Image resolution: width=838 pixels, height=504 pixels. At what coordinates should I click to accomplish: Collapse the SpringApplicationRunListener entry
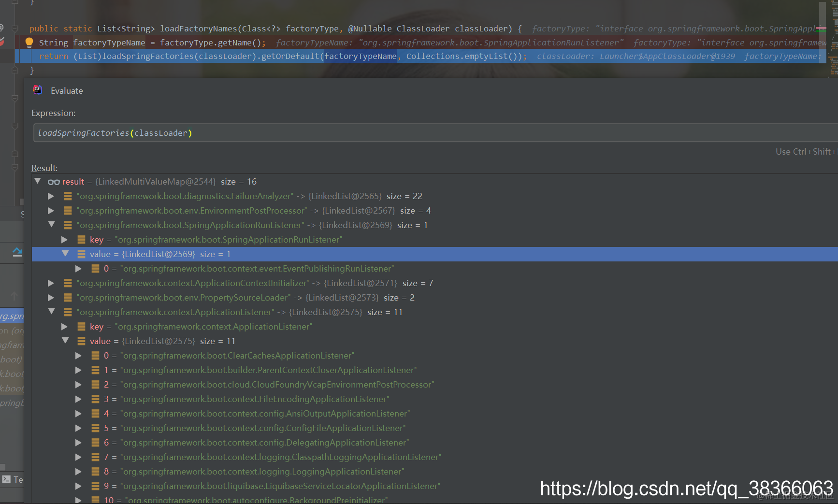coord(51,225)
